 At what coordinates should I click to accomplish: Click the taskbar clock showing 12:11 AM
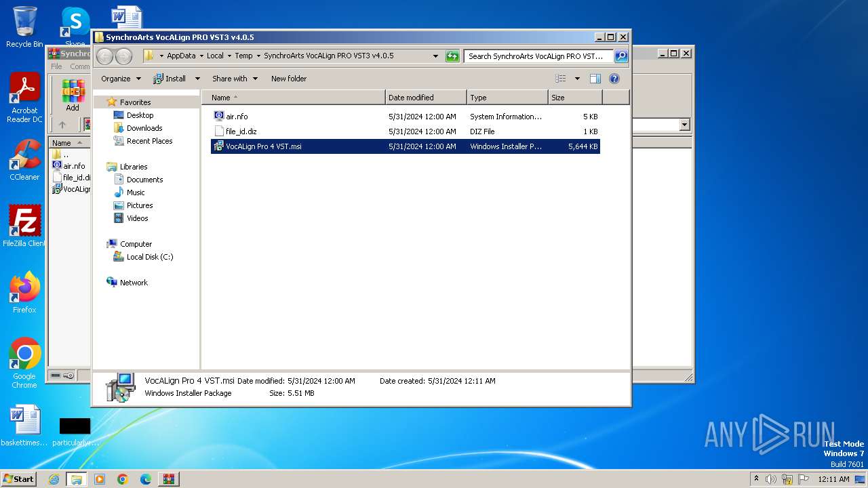pyautogui.click(x=833, y=479)
